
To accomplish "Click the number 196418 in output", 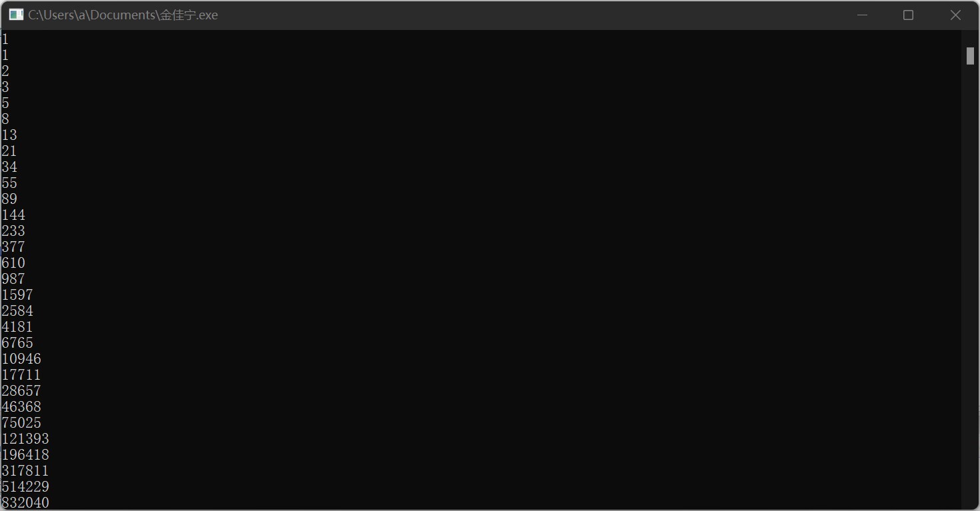I will tap(25, 454).
